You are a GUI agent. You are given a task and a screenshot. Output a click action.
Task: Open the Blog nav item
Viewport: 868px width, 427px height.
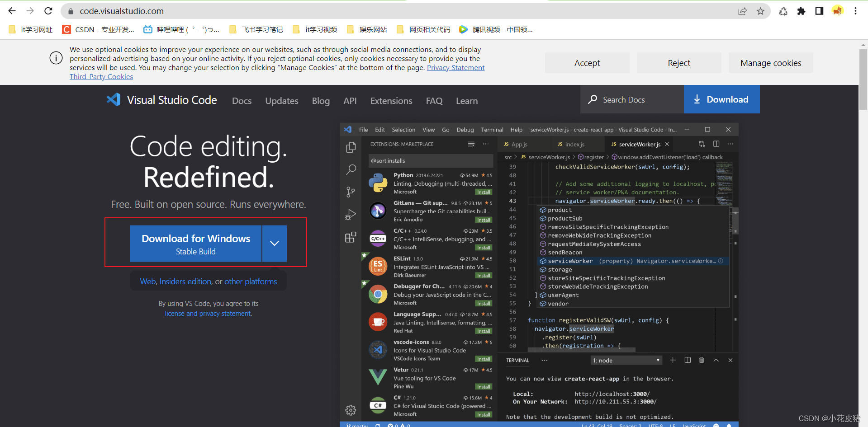[x=321, y=101]
